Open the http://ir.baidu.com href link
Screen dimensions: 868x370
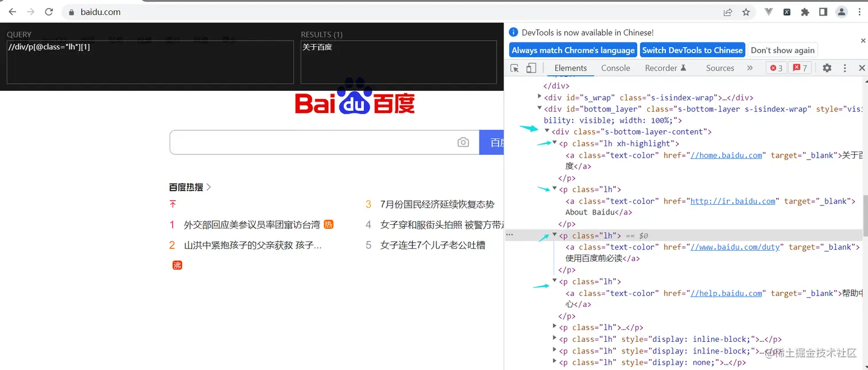pos(733,201)
